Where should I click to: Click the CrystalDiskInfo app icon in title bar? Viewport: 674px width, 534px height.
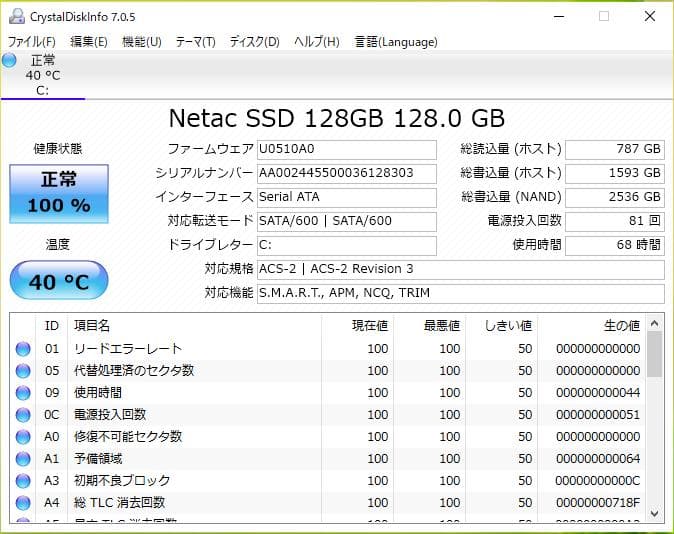[17, 16]
